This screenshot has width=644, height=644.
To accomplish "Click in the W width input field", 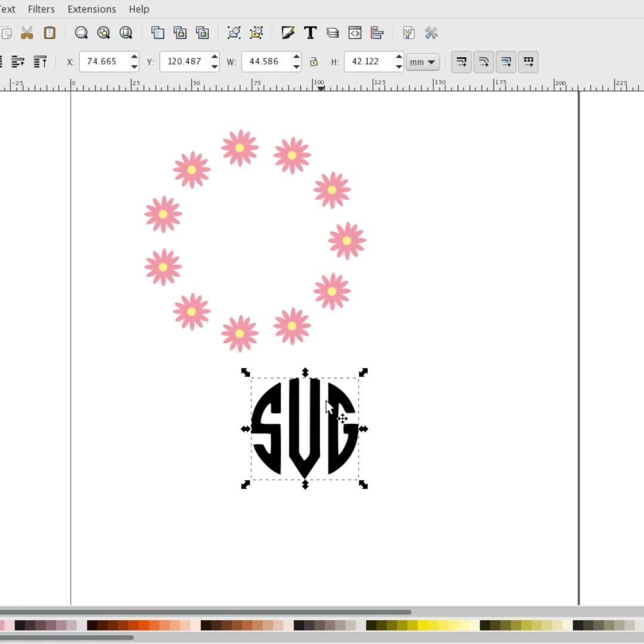I will point(267,62).
